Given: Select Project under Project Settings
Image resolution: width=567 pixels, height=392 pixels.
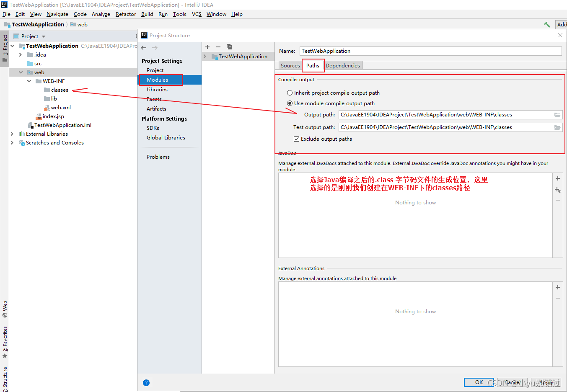Looking at the screenshot, I should click(x=155, y=70).
